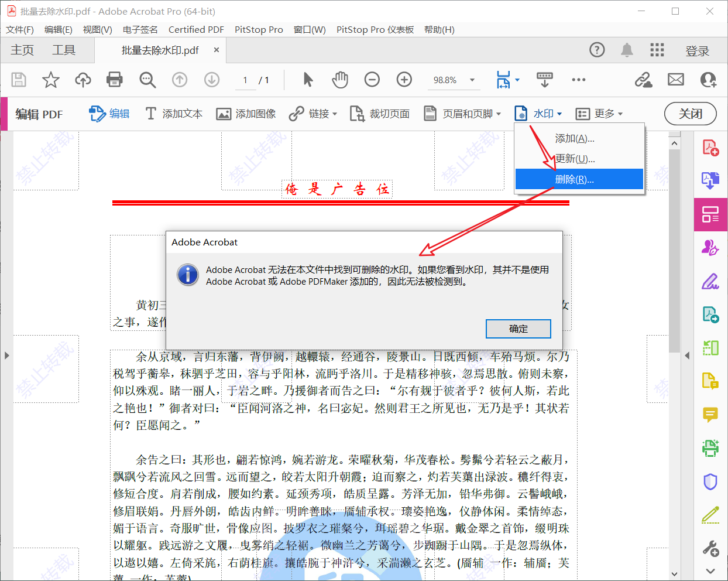This screenshot has width=728, height=581.
Task: Switch to the 主页 tab
Action: 22,50
